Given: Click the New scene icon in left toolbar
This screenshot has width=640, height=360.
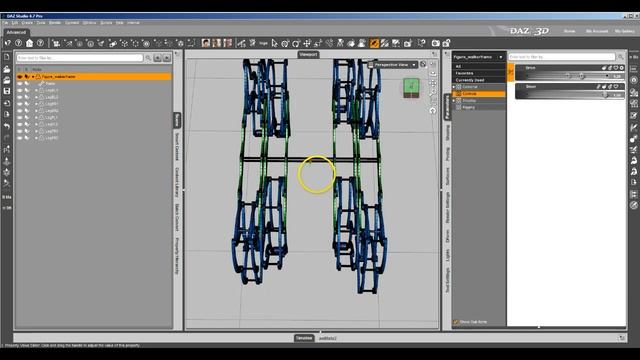Looking at the screenshot, I should pos(7,58).
